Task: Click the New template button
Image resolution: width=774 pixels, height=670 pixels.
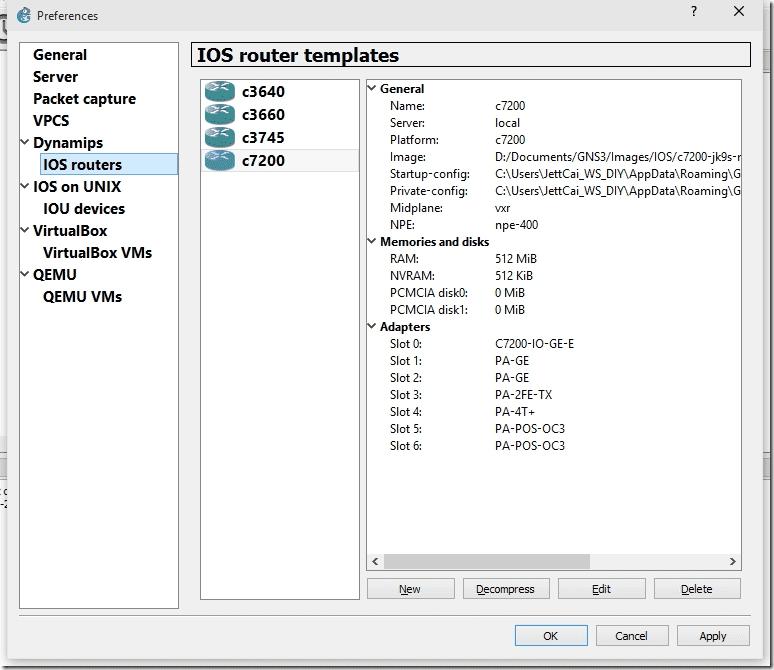Action: point(410,589)
